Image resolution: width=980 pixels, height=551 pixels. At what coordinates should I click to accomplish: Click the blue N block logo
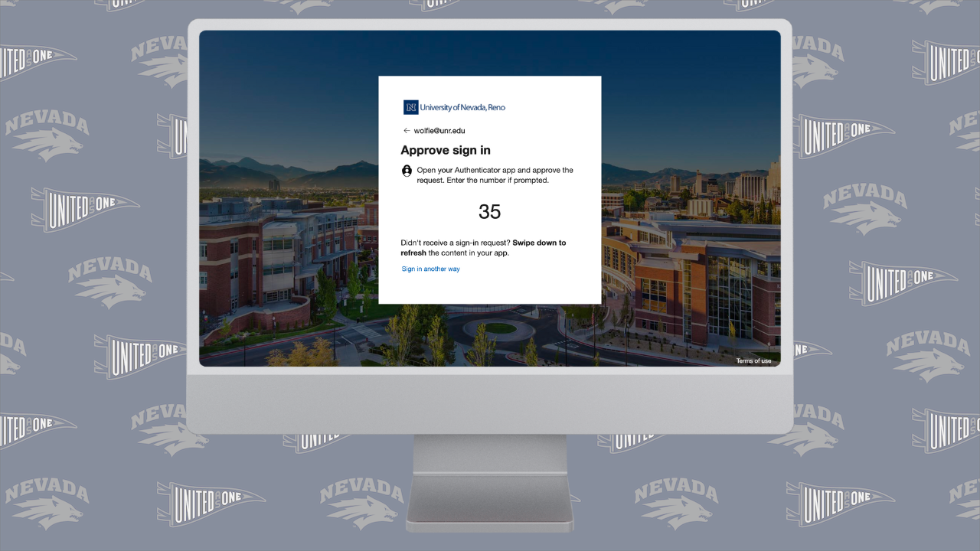(x=411, y=107)
